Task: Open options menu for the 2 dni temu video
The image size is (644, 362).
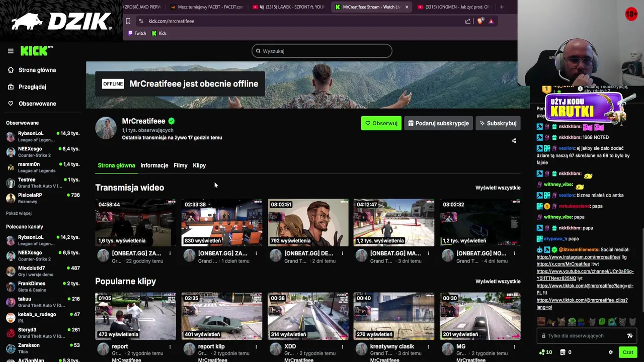Action: point(342,253)
